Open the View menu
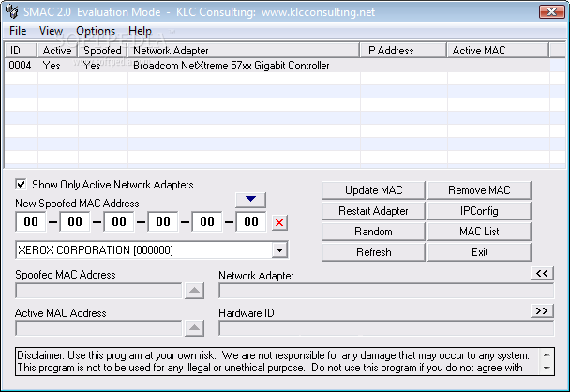Screen dimensions: 570x392 (52, 31)
